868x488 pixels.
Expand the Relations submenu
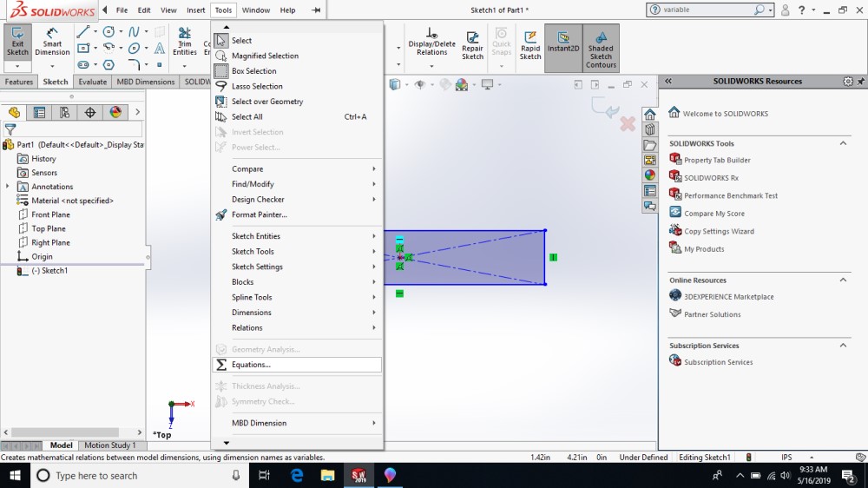pyautogui.click(x=297, y=328)
